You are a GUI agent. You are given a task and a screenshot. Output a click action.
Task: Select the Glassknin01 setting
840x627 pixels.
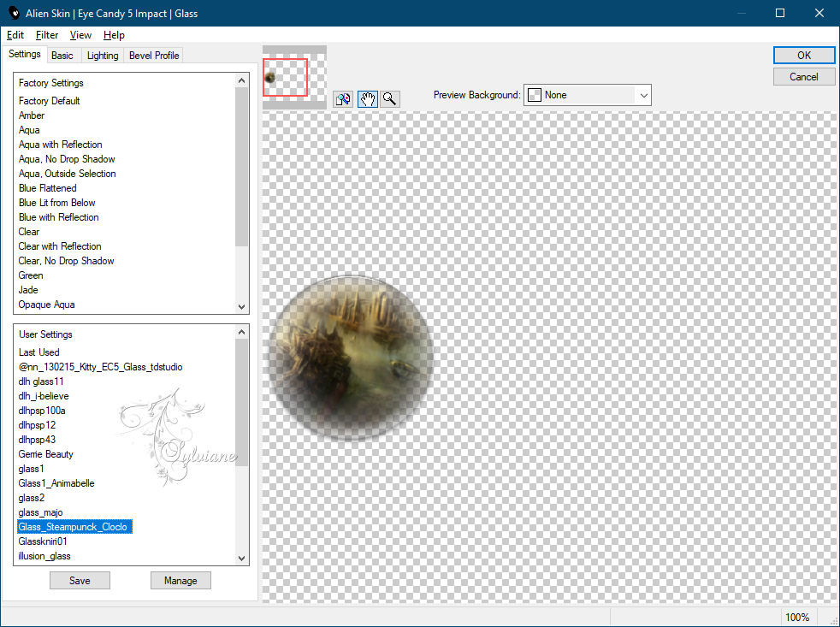(x=43, y=541)
